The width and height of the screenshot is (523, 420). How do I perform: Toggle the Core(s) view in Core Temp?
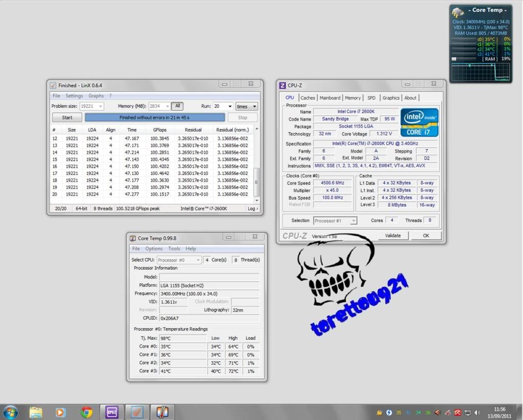click(x=216, y=260)
